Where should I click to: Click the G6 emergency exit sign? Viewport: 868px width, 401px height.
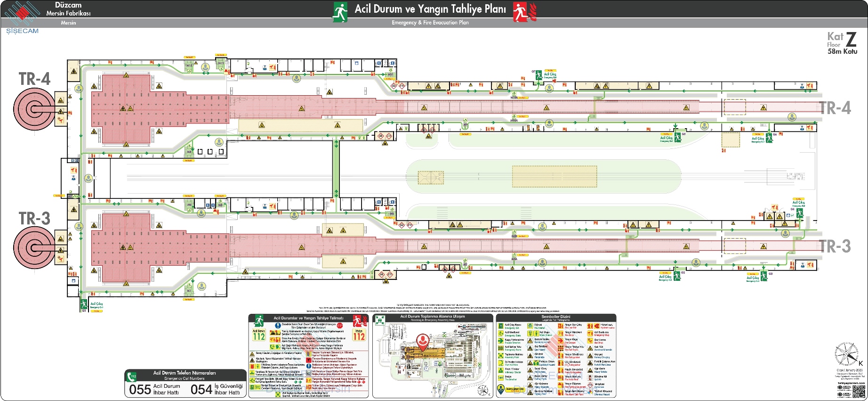pos(769,138)
